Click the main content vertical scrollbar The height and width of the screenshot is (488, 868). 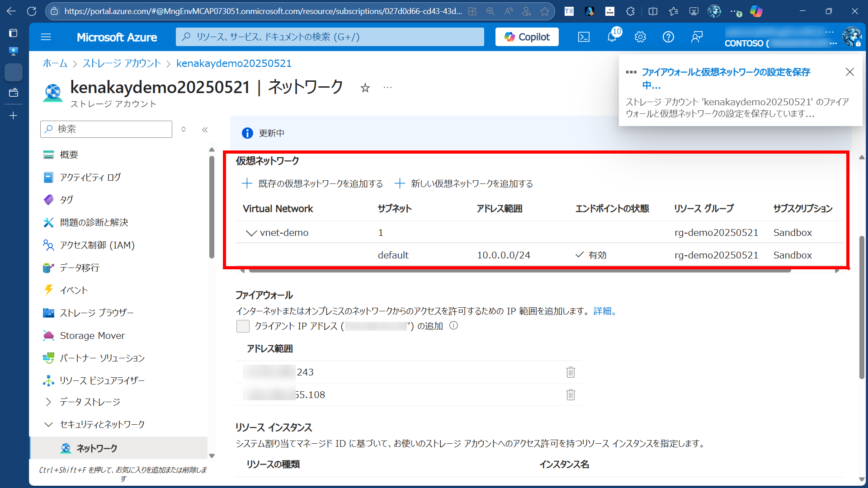pyautogui.click(x=862, y=307)
